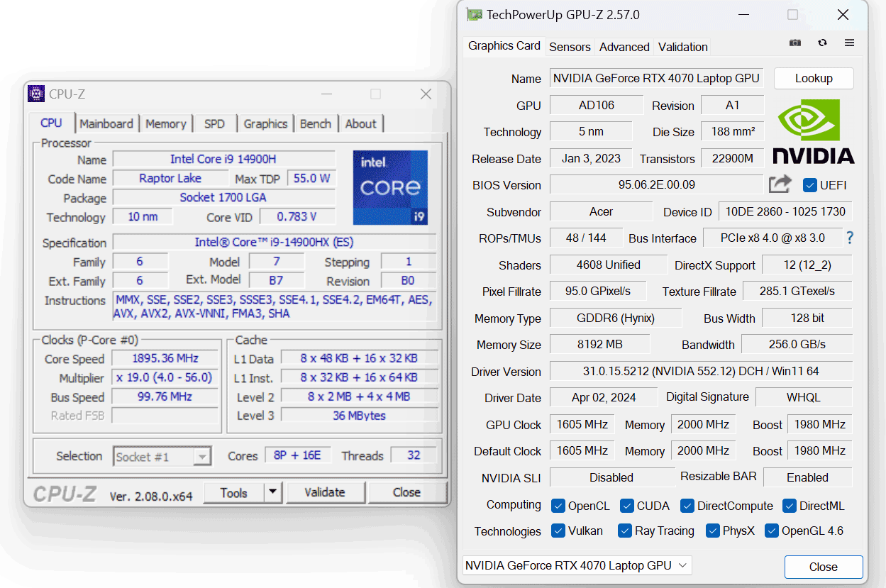Toggle the OpenGL 4.6 checkbox
Viewport: 886px width, 588px height.
[771, 531]
